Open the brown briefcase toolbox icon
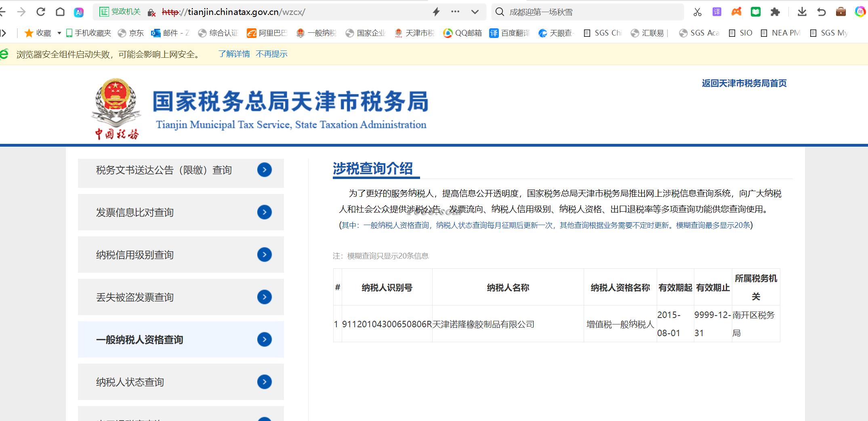The image size is (868, 421). 841,12
